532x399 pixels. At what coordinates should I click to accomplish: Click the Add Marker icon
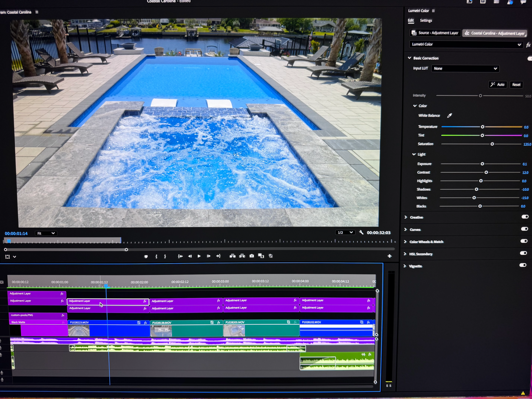click(x=146, y=256)
